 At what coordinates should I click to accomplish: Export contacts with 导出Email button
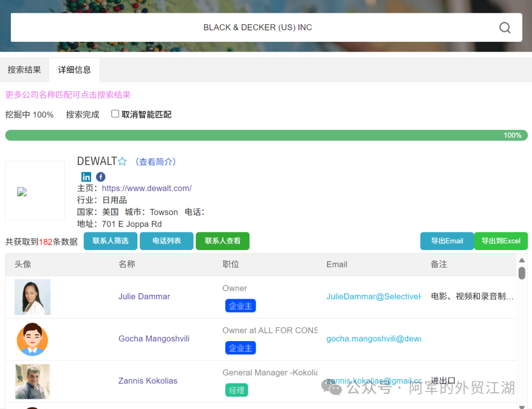[447, 241]
